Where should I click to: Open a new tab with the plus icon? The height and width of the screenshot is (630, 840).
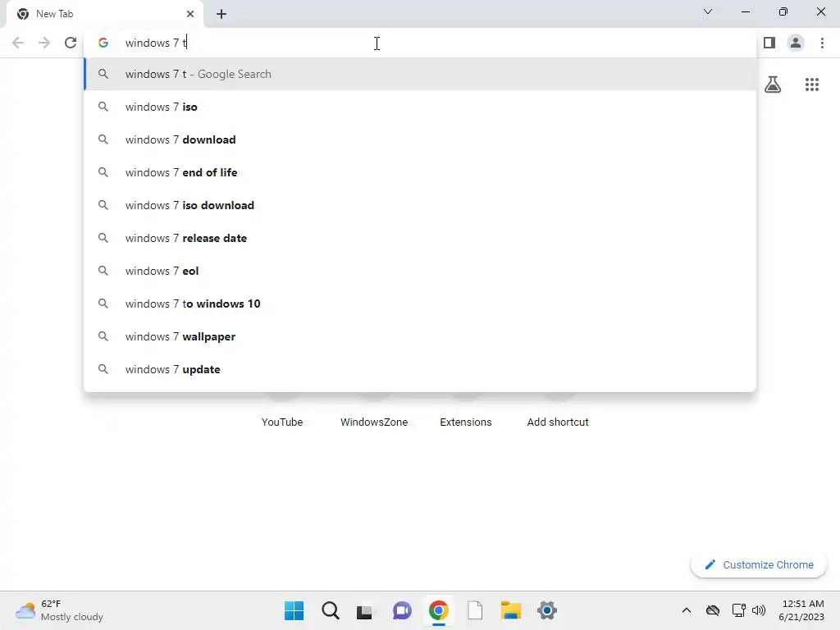coord(221,14)
